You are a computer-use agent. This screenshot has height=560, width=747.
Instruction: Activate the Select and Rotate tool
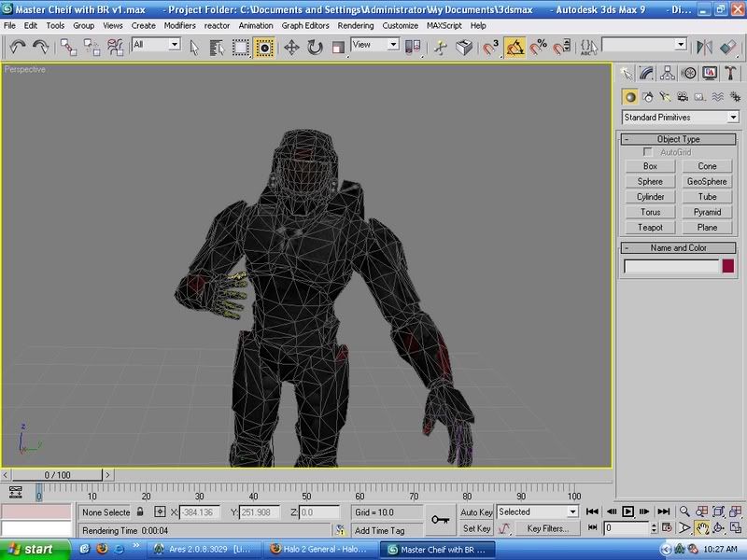click(x=315, y=48)
